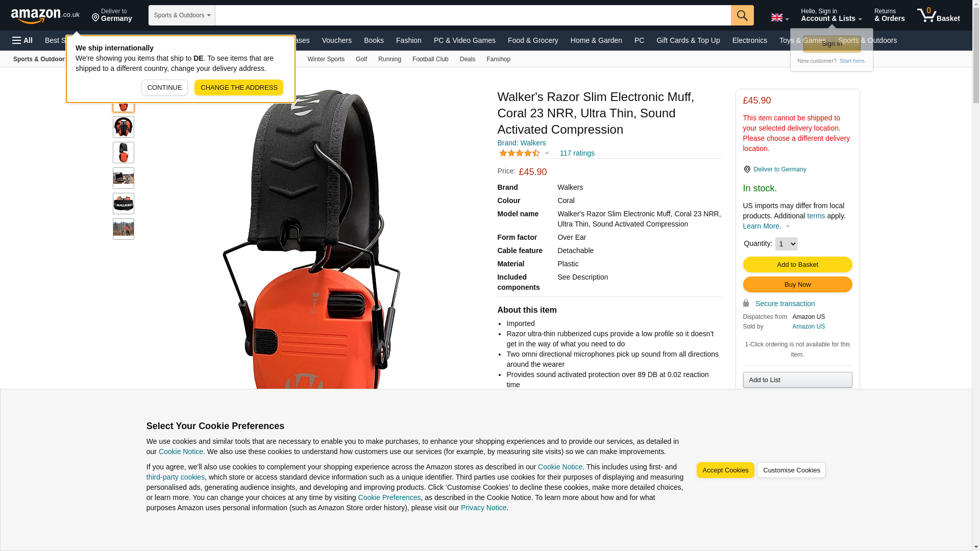980x551 pixels.
Task: Open the basket cart icon
Action: [938, 15]
